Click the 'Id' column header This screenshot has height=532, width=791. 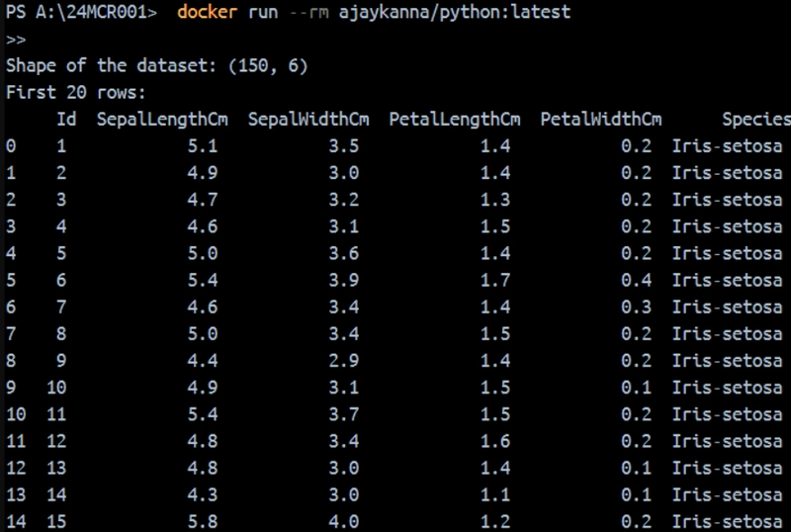click(66, 119)
